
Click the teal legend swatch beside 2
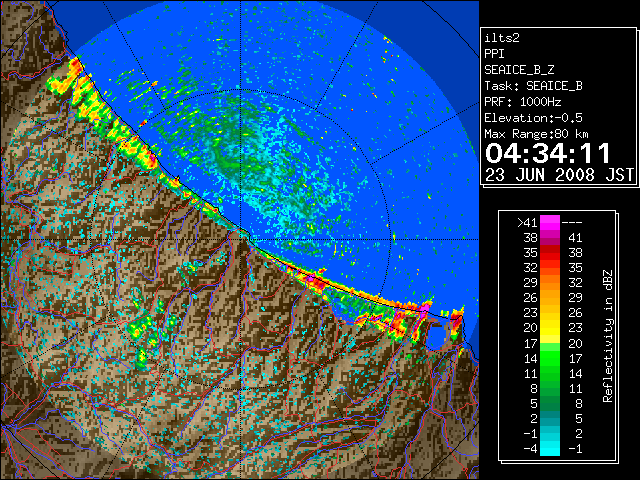coord(550,418)
